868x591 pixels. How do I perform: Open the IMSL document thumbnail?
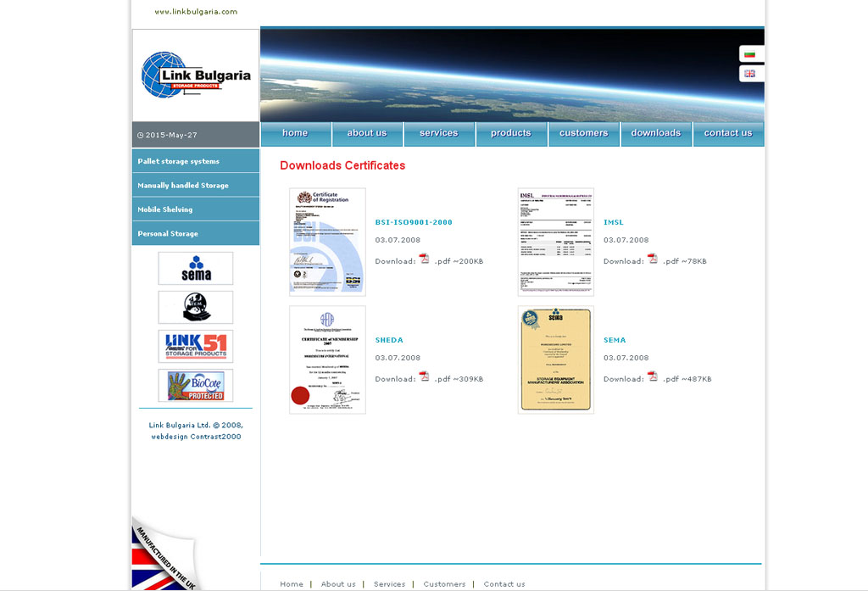coord(556,242)
